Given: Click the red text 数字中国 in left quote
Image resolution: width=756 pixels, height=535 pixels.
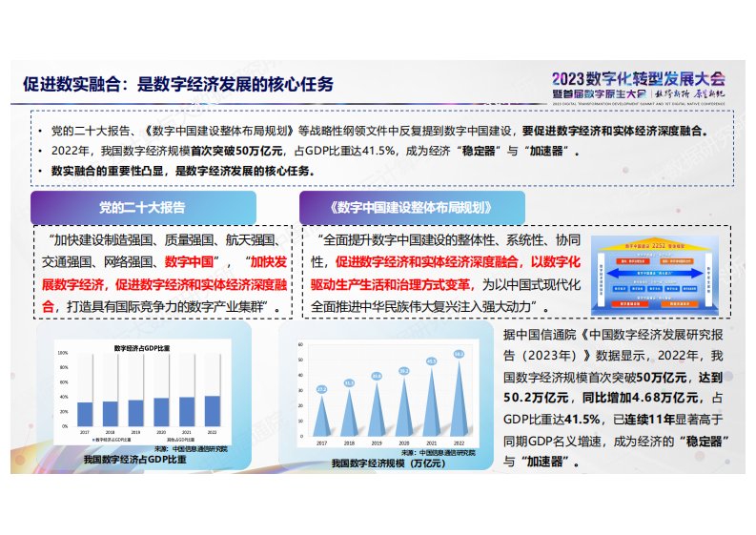Looking at the screenshot, I should click(190, 260).
